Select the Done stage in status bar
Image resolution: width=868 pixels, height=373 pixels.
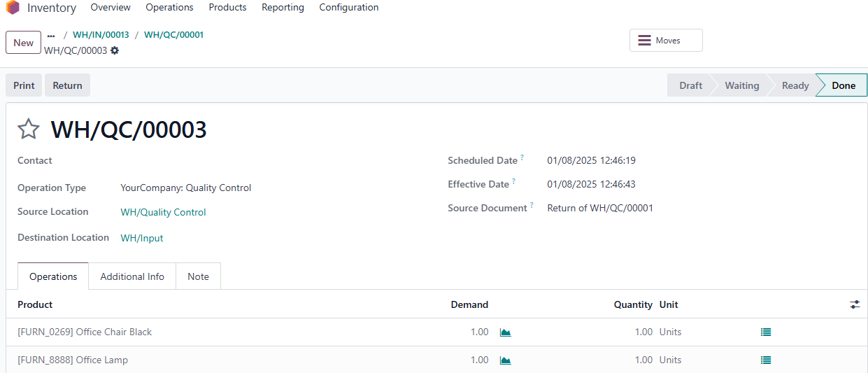click(843, 85)
